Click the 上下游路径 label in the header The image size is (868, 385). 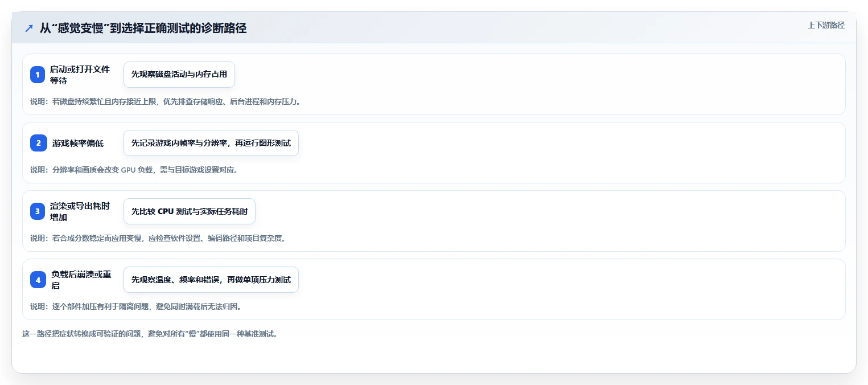(x=826, y=25)
